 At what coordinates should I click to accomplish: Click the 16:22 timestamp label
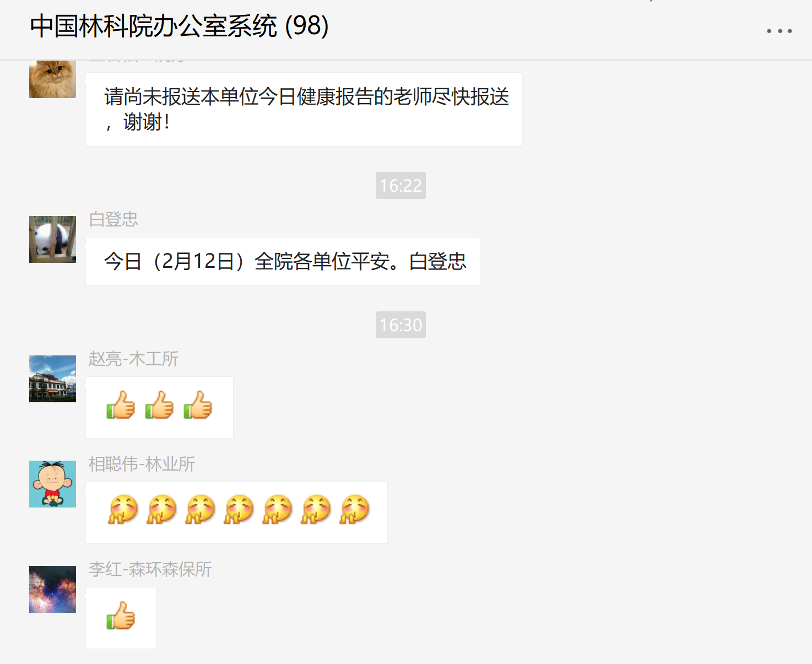click(400, 186)
